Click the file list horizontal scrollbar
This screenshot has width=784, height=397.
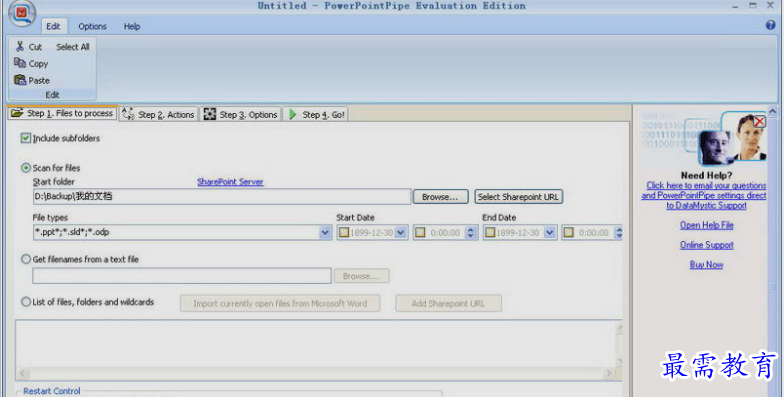(316, 373)
